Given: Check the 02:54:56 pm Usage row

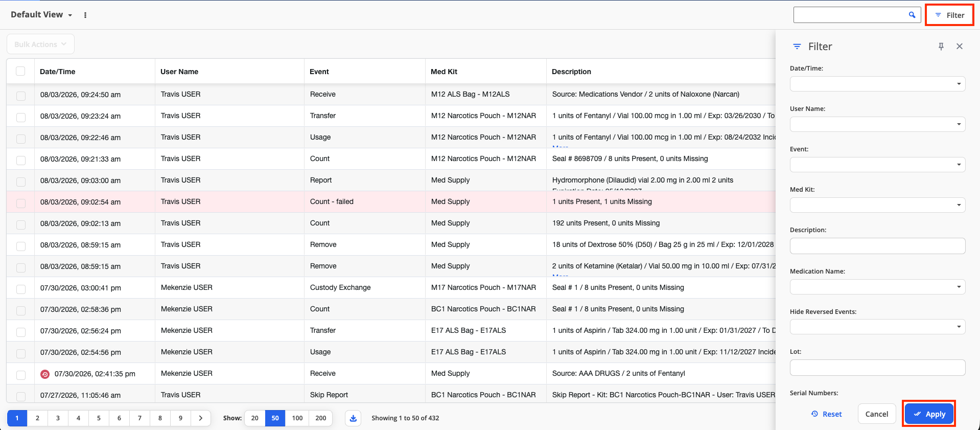Looking at the screenshot, I should pyautogui.click(x=21, y=353).
